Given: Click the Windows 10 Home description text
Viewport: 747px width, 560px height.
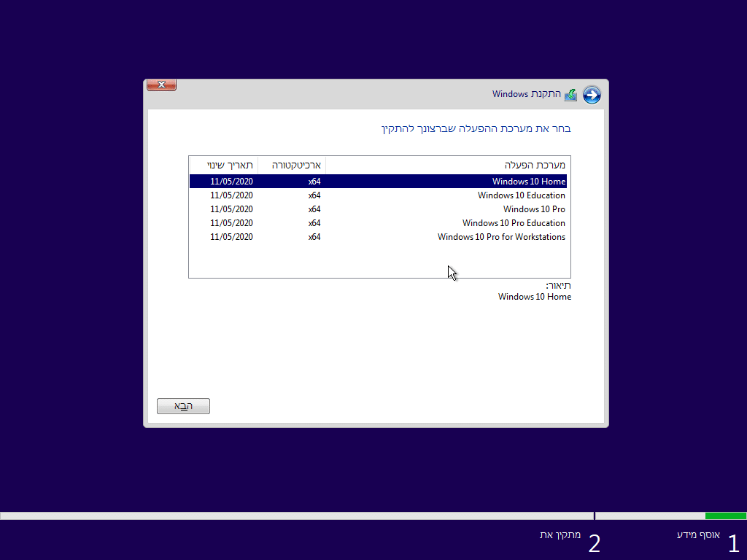Looking at the screenshot, I should [x=534, y=297].
